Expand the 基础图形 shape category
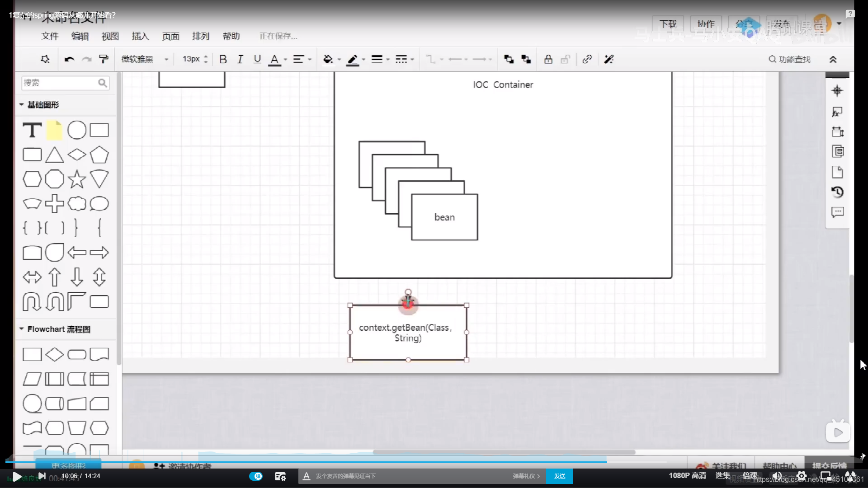 21,104
